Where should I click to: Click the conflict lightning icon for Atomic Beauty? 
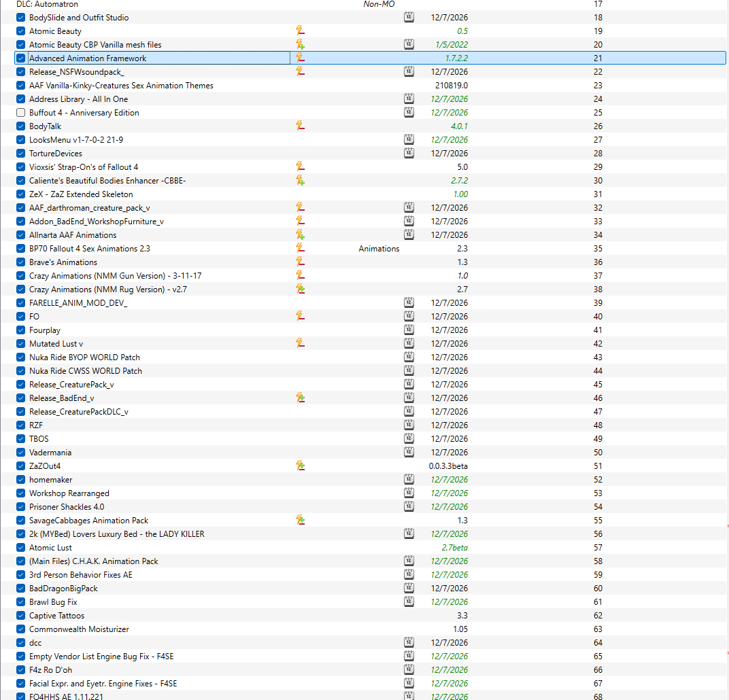click(301, 31)
